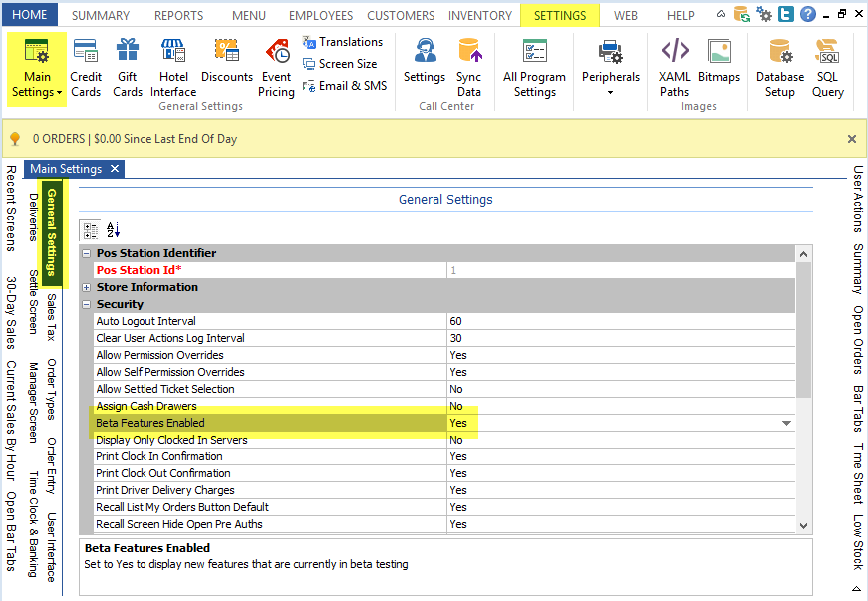868x601 pixels.
Task: Dismiss the orders notification bar
Action: tap(852, 139)
